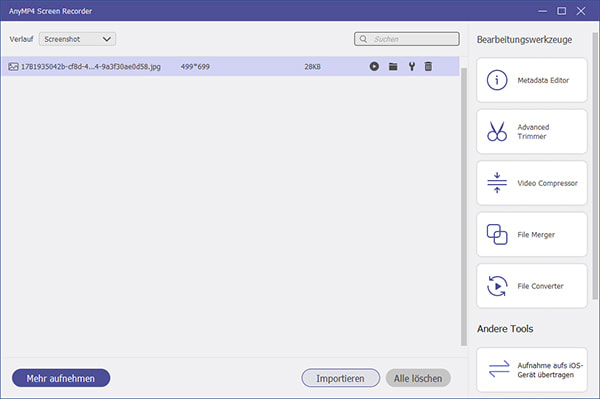Expand the Verlauf Screenshot dropdown
Viewport: 600px width, 399px height.
[x=77, y=39]
